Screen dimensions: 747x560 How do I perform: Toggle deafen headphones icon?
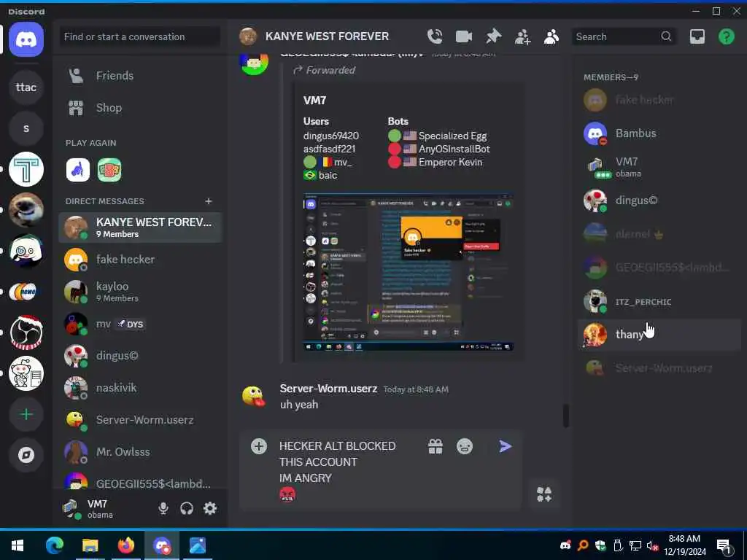187,508
